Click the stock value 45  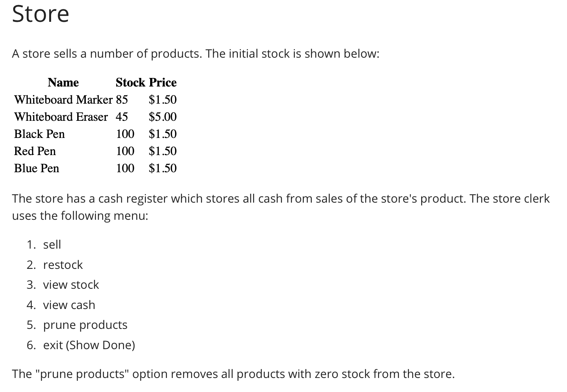point(122,117)
